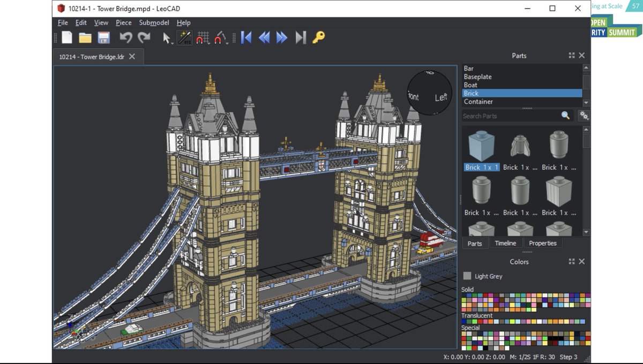Select the square brick with vertical grooves

(x=558, y=191)
